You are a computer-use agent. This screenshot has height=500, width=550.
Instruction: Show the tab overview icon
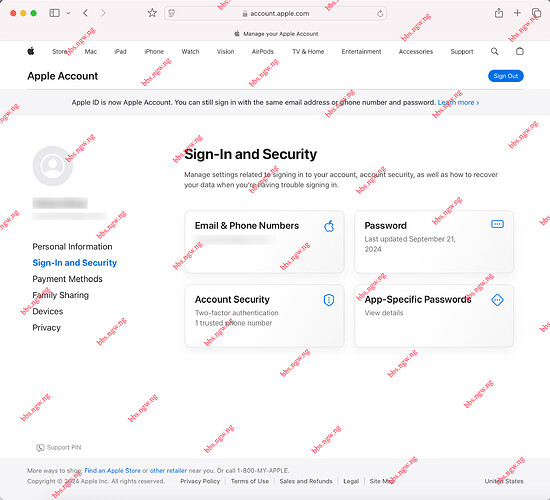point(536,13)
